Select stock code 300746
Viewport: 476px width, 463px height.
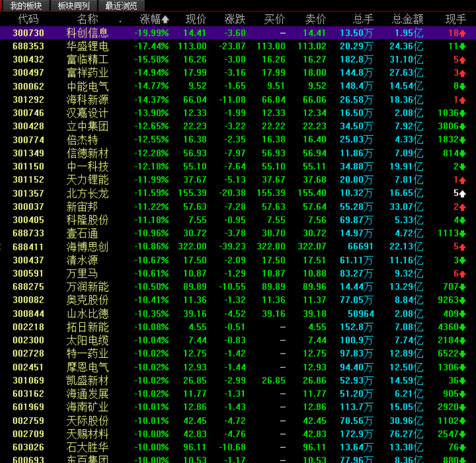(28, 113)
